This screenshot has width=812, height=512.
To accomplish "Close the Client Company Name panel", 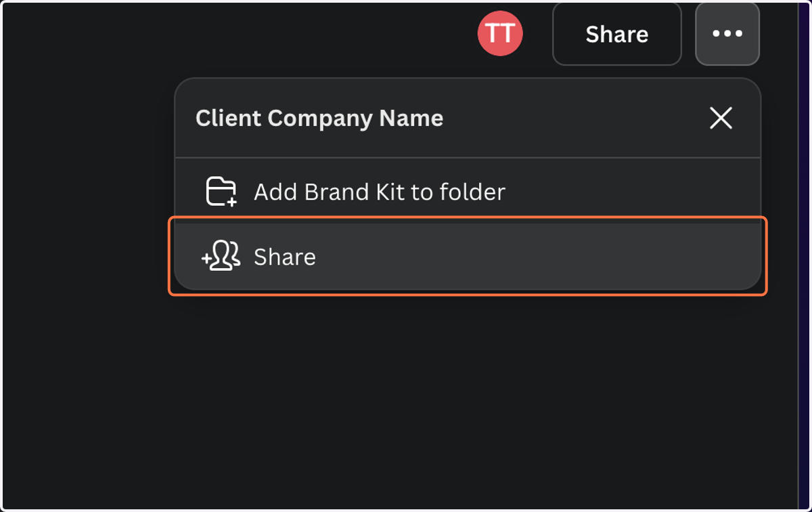I will tap(721, 119).
